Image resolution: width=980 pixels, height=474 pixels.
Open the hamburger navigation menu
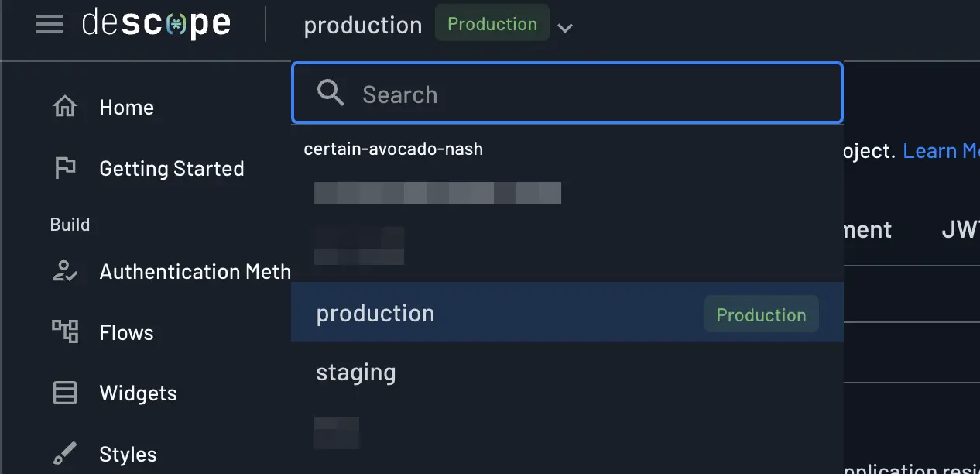(50, 24)
